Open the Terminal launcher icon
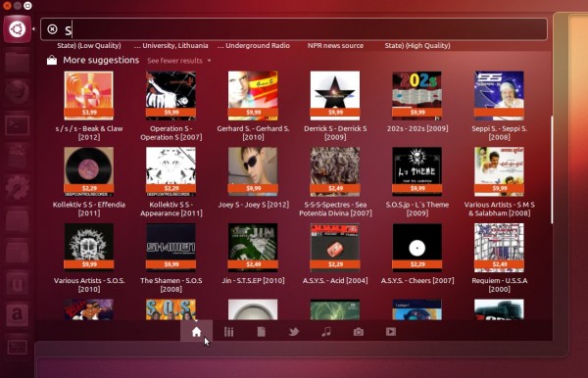 (17, 124)
